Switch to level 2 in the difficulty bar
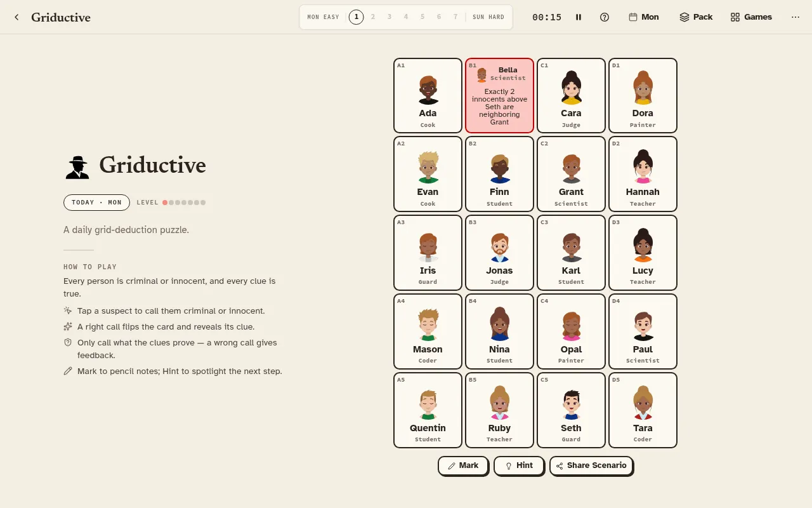This screenshot has height=508, width=812. (373, 17)
